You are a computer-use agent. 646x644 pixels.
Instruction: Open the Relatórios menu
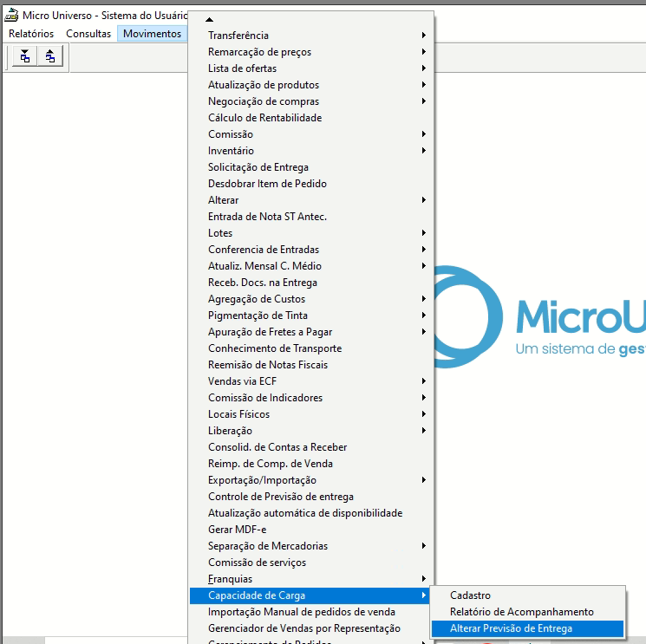point(31,34)
